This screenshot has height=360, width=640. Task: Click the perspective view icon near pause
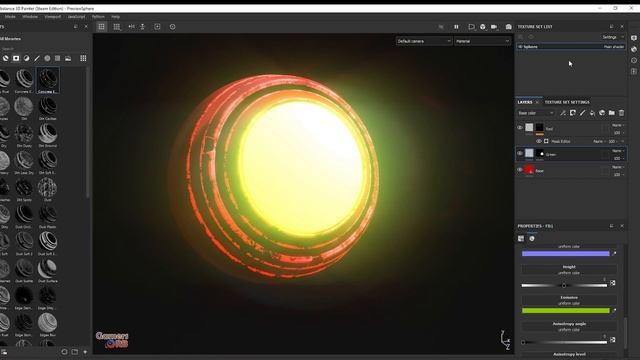coord(471,27)
